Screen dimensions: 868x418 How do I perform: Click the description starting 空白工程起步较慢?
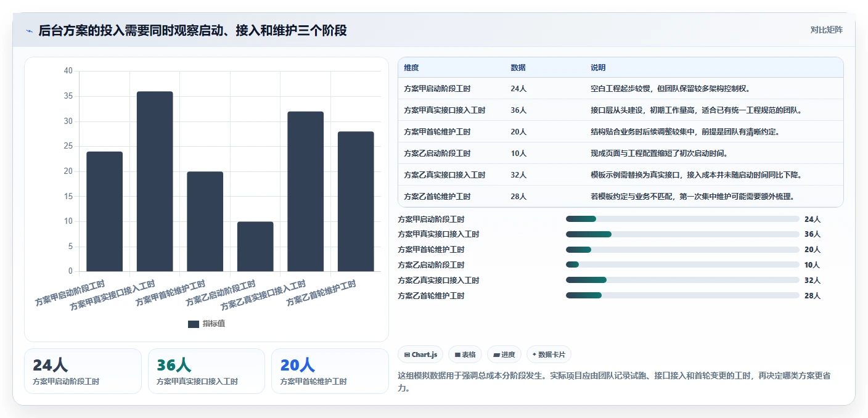[670, 89]
